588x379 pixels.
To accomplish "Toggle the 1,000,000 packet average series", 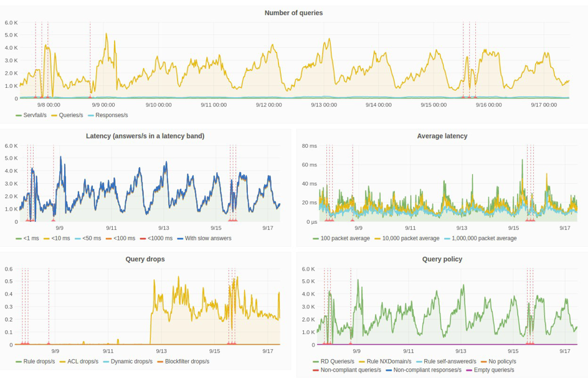I will click(484, 238).
